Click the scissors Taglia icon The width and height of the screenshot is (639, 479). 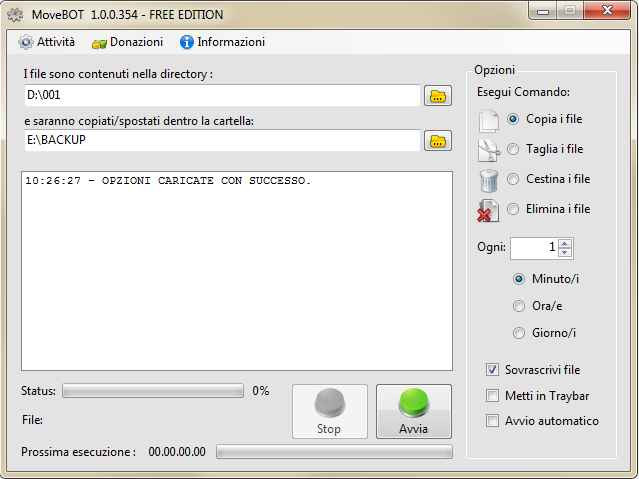[x=489, y=150]
